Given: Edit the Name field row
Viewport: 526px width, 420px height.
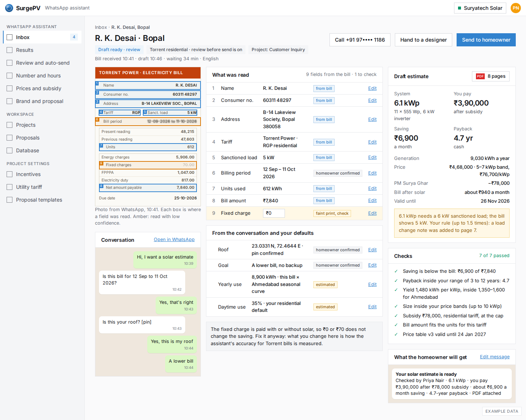Looking at the screenshot, I should click(372, 88).
